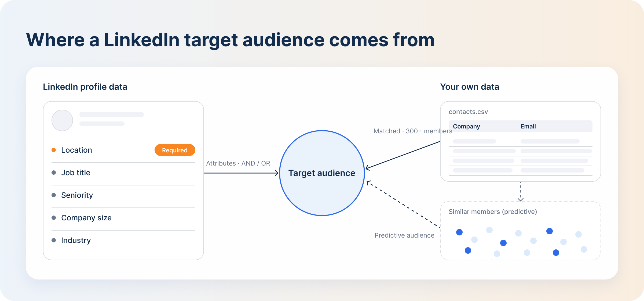Click the Email column header

(x=528, y=126)
